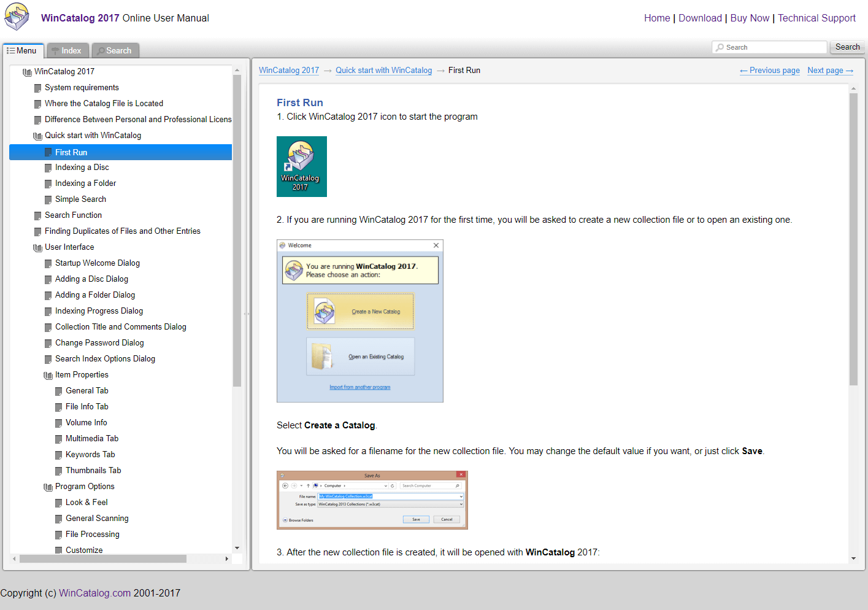
Task: Click the WinCatalog logo icon in header
Action: pyautogui.click(x=17, y=17)
